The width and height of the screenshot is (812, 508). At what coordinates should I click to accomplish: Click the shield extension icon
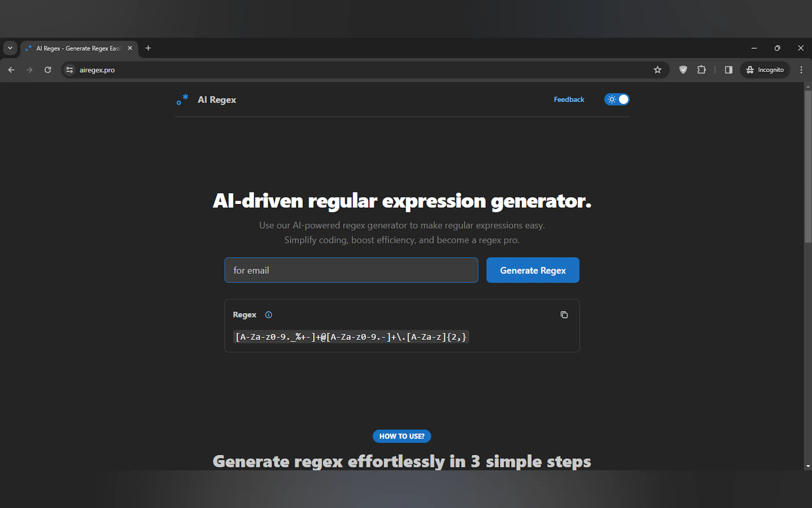coord(683,70)
